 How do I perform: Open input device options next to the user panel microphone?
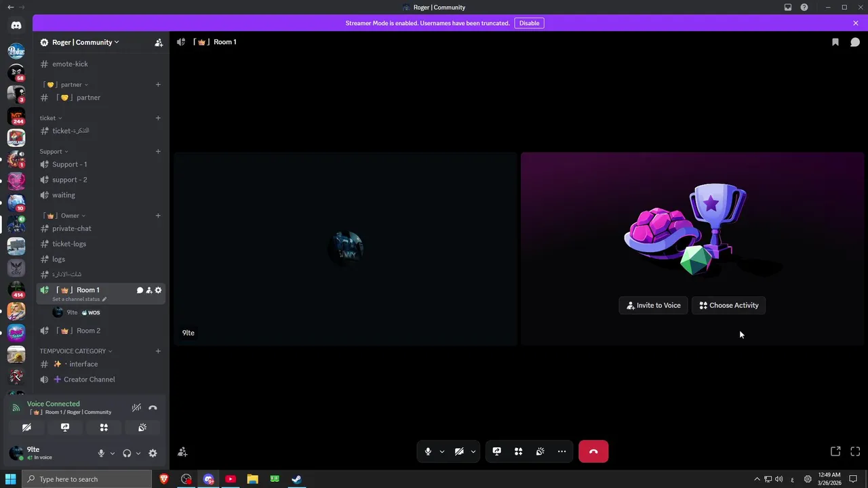click(113, 453)
